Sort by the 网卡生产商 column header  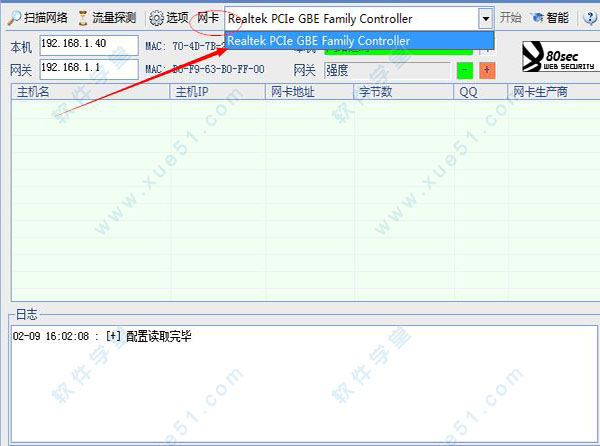pos(553,92)
